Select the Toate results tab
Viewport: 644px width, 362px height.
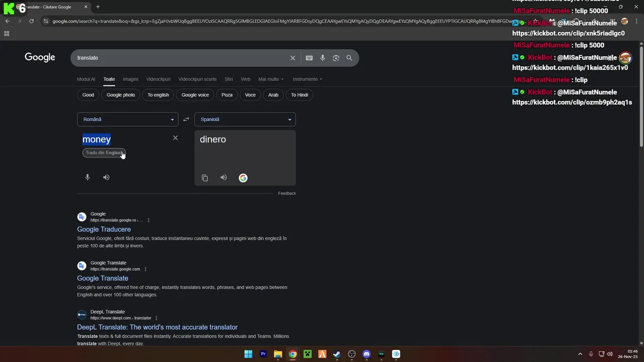109,79
